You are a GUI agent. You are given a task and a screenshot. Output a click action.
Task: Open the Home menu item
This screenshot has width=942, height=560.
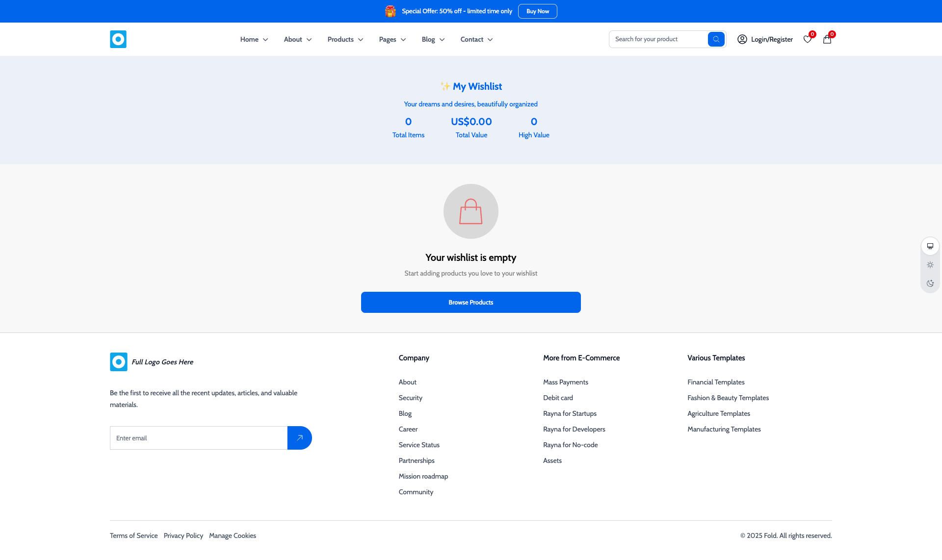pos(254,39)
